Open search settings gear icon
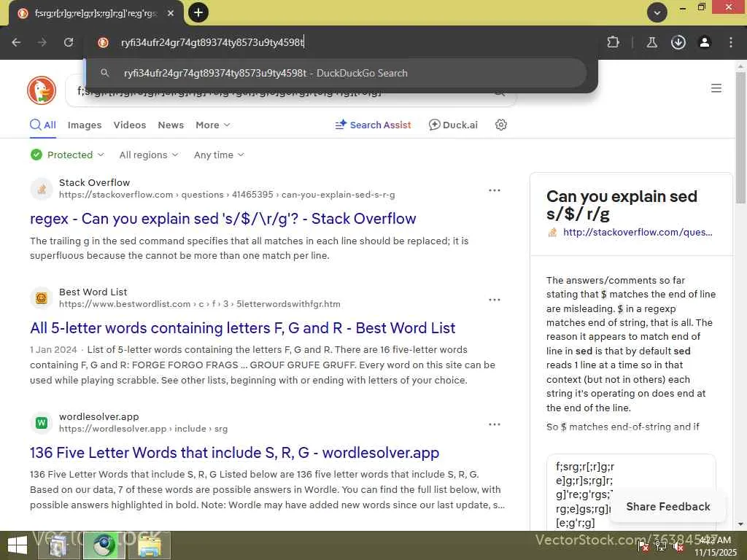This screenshot has height=560, width=747. (x=500, y=125)
